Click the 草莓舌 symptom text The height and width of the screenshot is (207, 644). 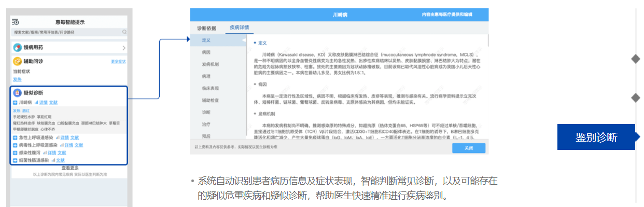point(114,123)
